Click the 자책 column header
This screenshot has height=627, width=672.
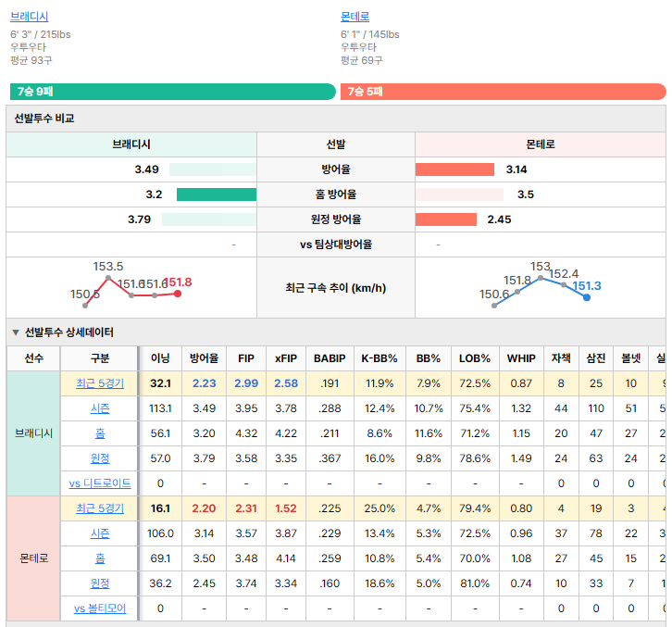coord(561,358)
